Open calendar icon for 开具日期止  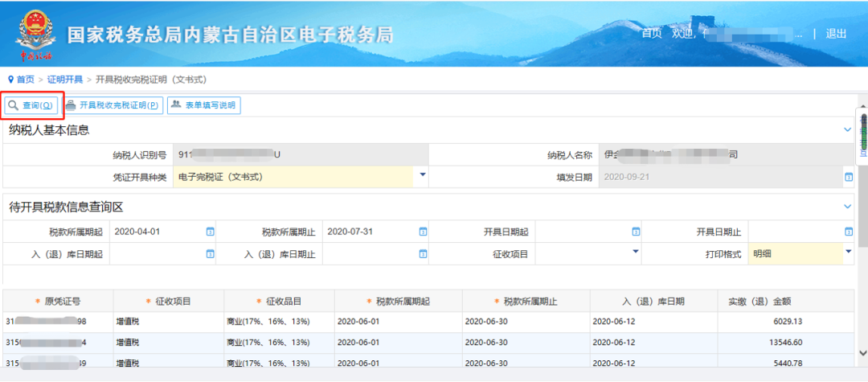click(x=849, y=232)
